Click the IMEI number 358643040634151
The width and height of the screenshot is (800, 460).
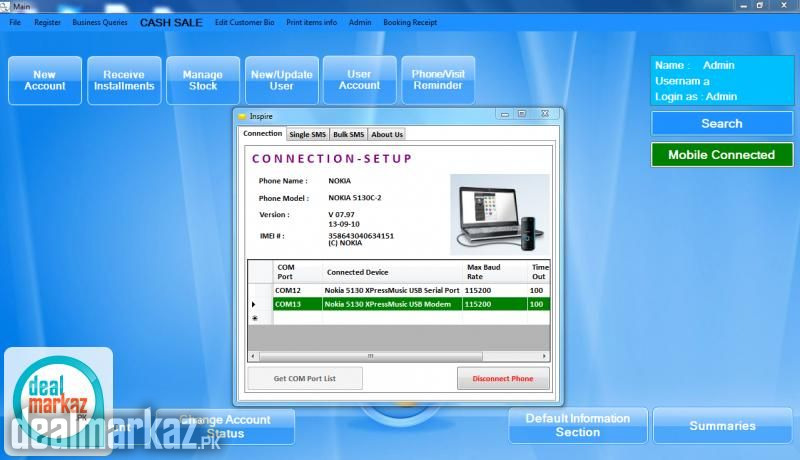[x=361, y=236]
